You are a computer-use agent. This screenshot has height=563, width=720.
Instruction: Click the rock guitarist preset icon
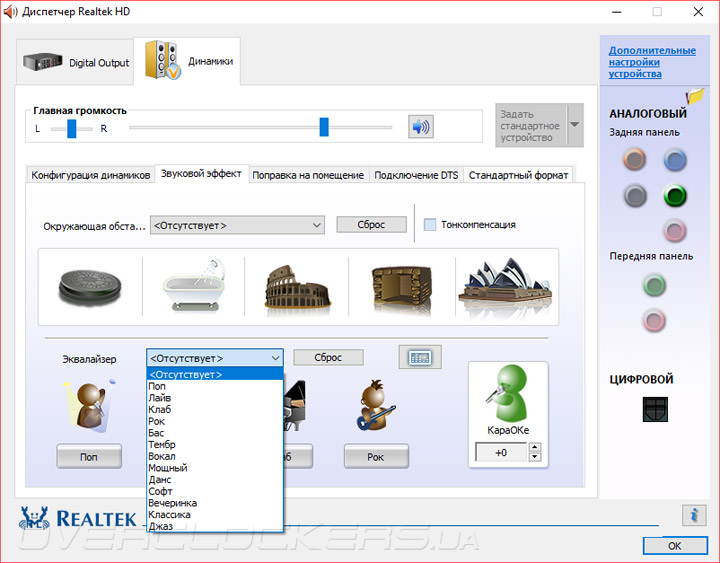click(x=376, y=405)
